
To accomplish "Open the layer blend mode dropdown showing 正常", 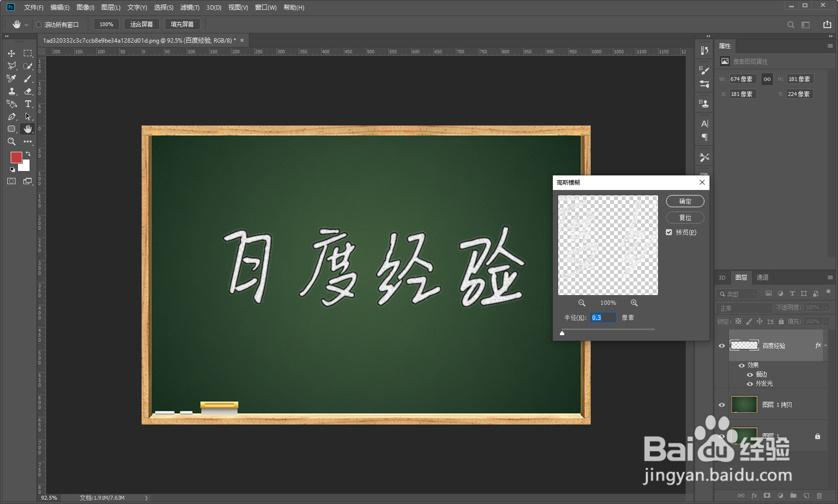I will click(743, 307).
